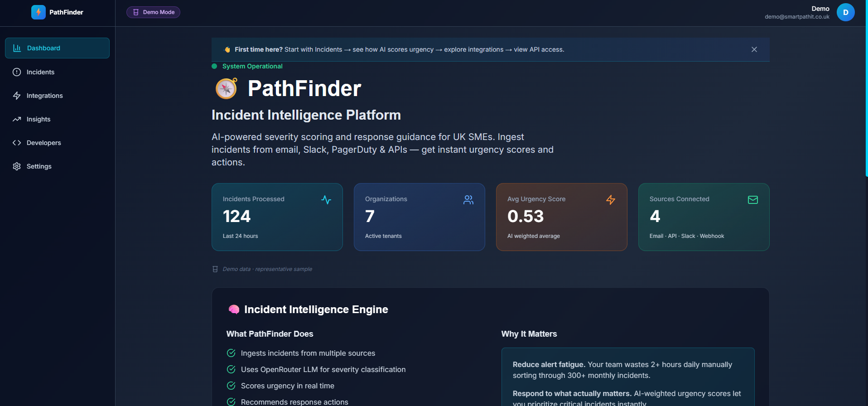Click the pulse icon on Incidents Processed card
The width and height of the screenshot is (868, 406).
click(326, 200)
